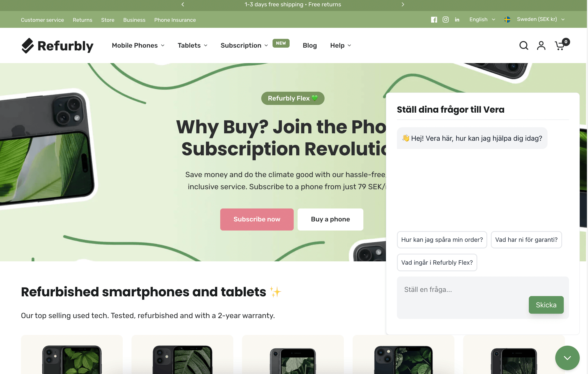This screenshot has height=374, width=588.
Task: Go to Refurbly logo homepage
Action: 57,46
